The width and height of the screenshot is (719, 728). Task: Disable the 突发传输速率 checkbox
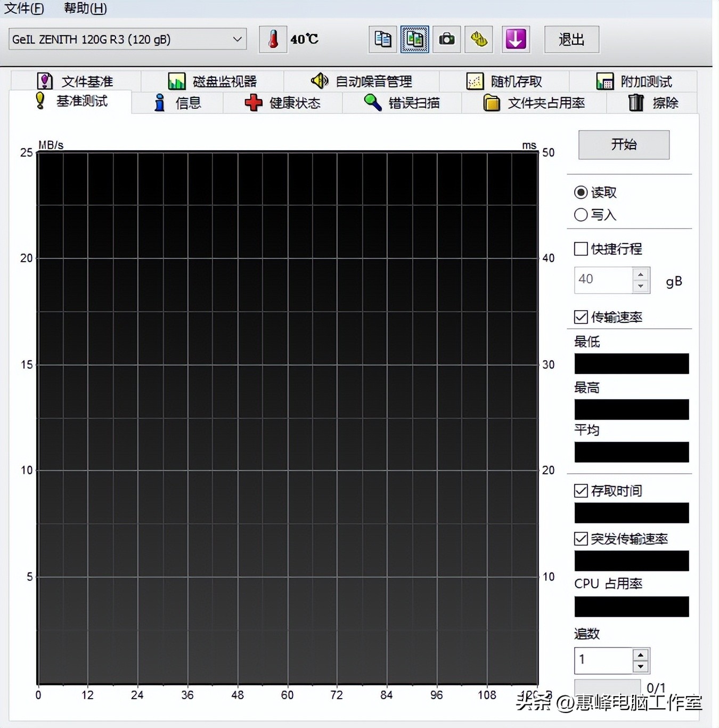581,539
